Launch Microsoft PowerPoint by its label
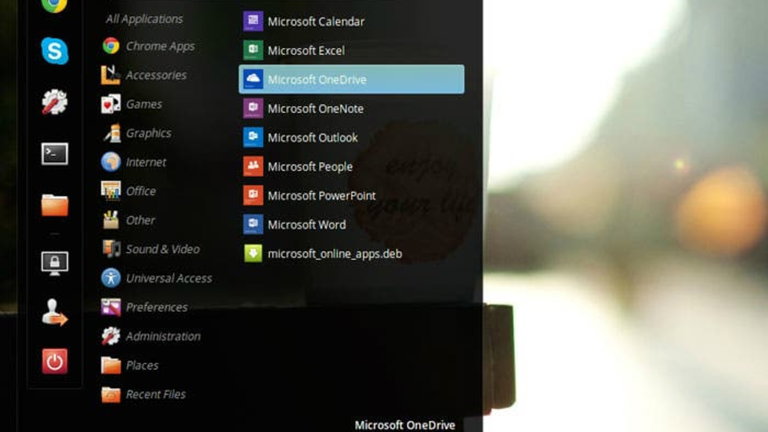Screen dimensions: 768x432 pyautogui.click(x=322, y=195)
